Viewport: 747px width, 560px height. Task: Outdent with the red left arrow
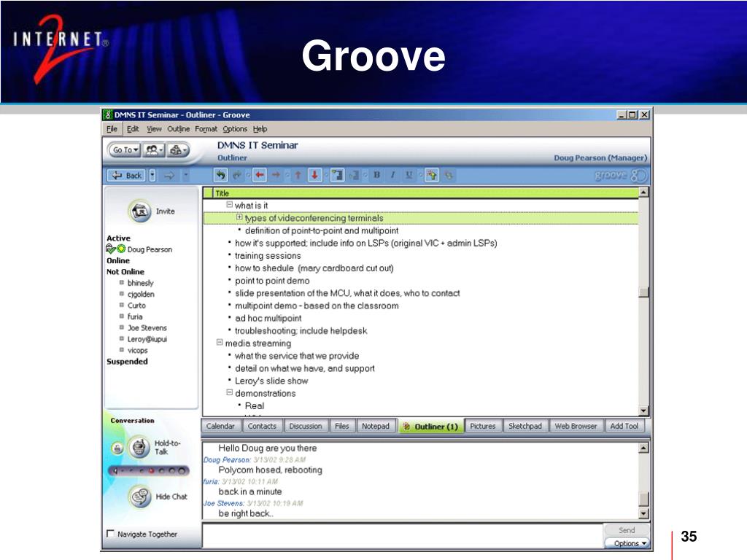tap(259, 175)
